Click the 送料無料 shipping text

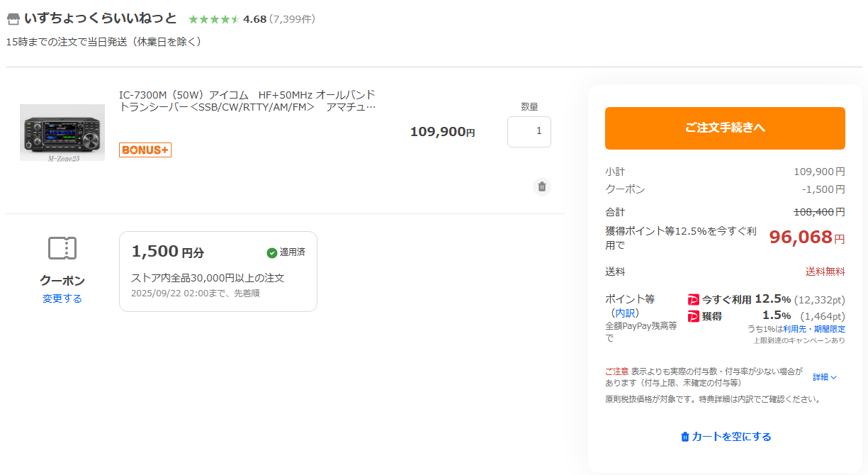(825, 272)
